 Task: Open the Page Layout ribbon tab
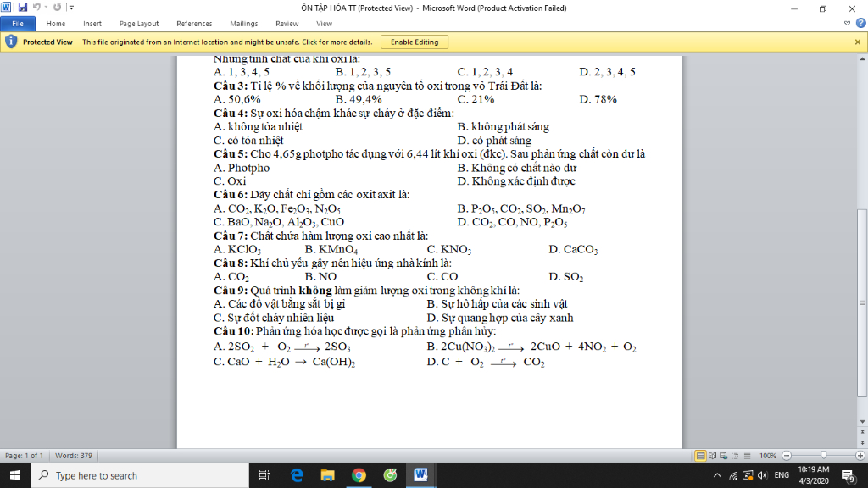tap(139, 24)
